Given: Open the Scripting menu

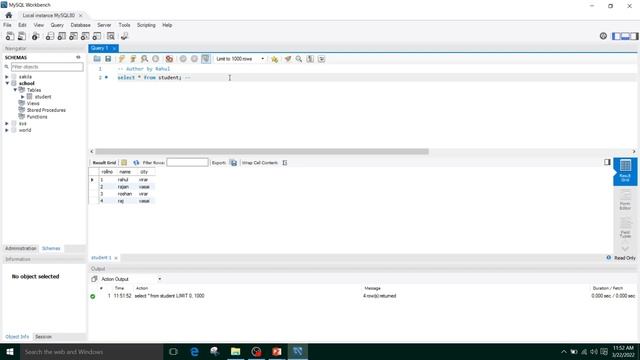Looking at the screenshot, I should [146, 25].
